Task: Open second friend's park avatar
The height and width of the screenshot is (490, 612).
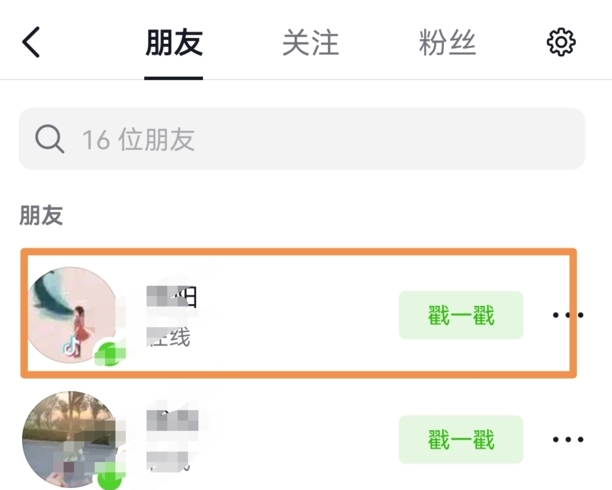Action: 71,440
